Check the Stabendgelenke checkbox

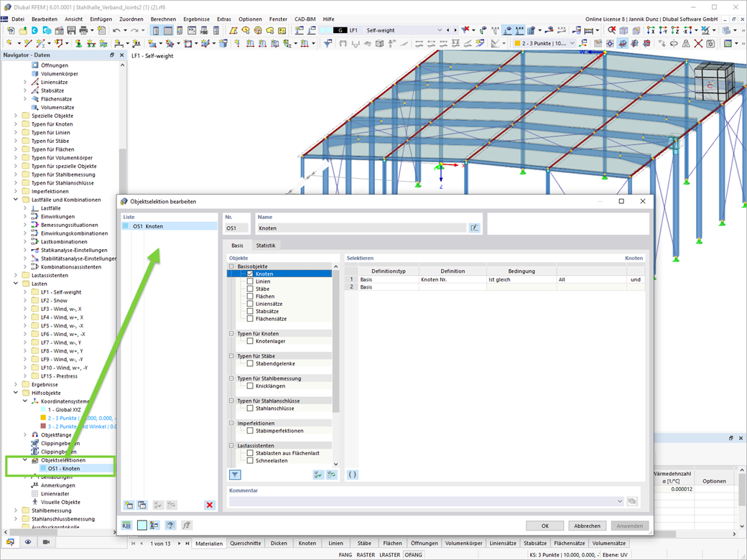click(x=250, y=363)
